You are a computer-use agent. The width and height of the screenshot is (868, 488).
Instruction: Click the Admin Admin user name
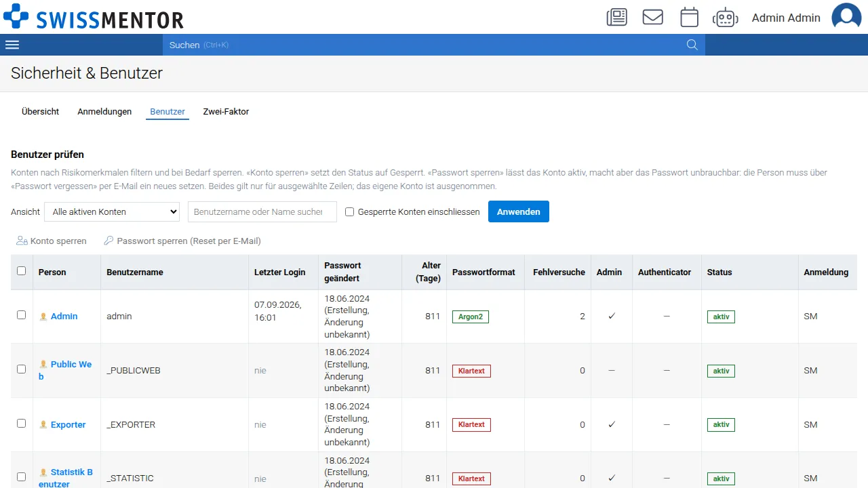point(786,18)
